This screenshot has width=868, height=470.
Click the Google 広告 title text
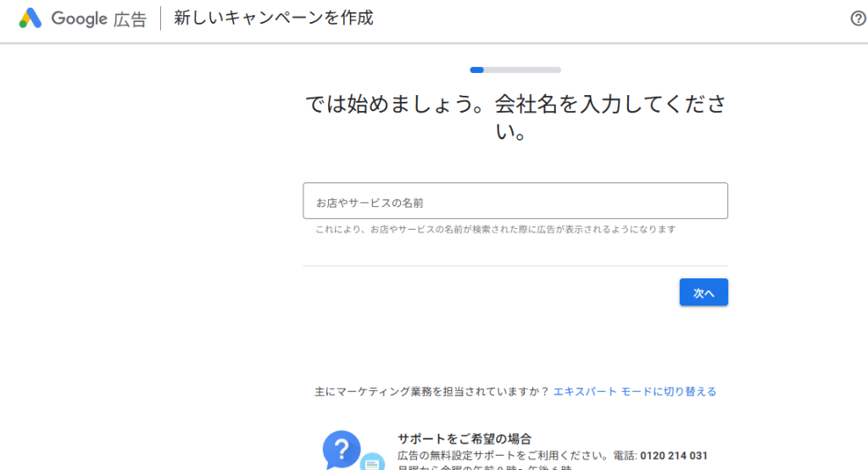click(x=99, y=19)
